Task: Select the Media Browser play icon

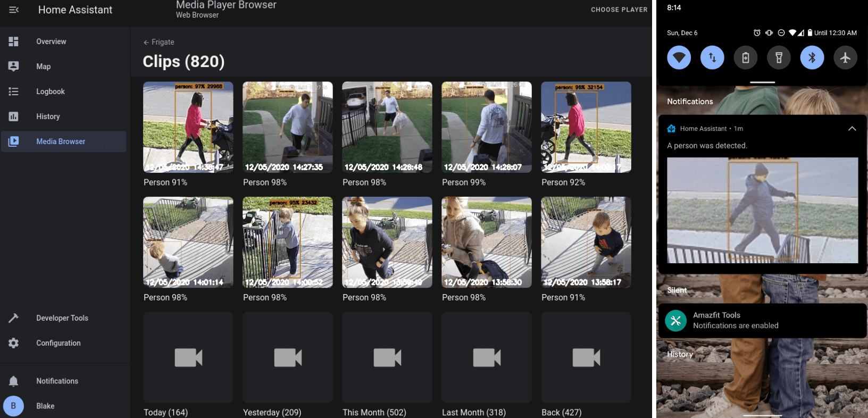Action: [x=14, y=141]
